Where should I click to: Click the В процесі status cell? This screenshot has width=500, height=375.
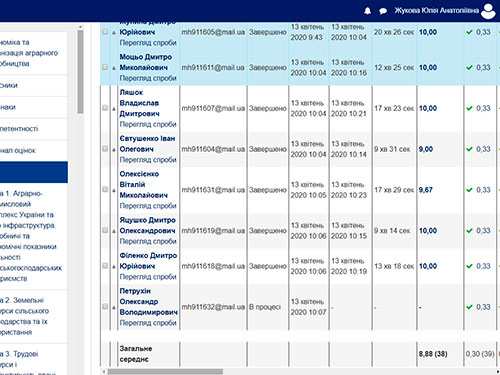[265, 307]
